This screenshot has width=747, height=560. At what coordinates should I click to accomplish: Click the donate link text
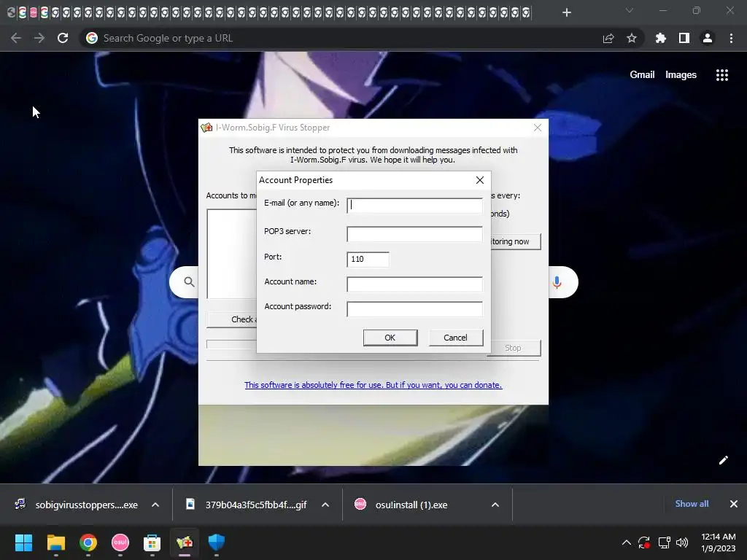pyautogui.click(x=373, y=385)
